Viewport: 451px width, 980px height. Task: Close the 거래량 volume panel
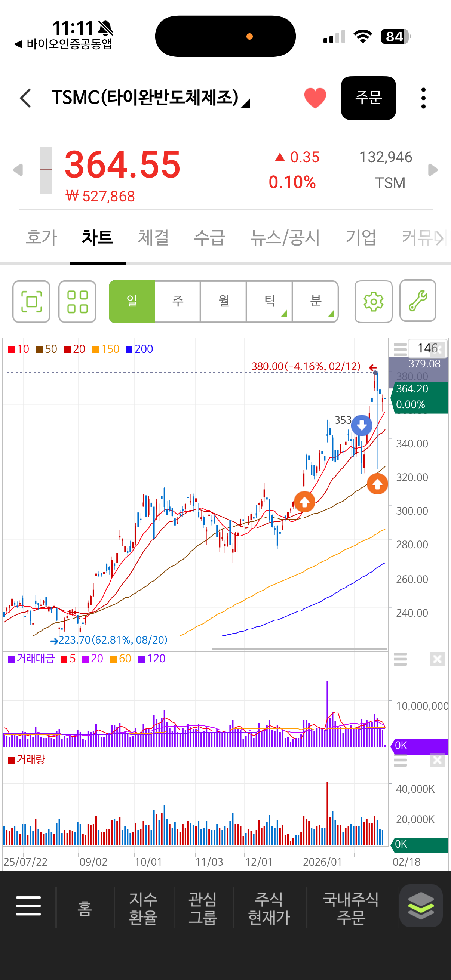click(437, 760)
